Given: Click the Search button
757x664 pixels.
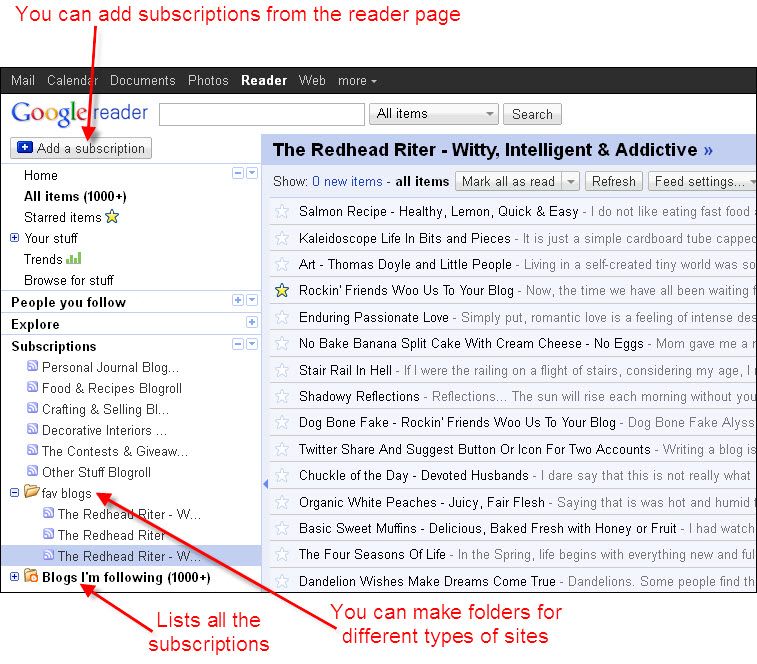Looking at the screenshot, I should tap(532, 114).
